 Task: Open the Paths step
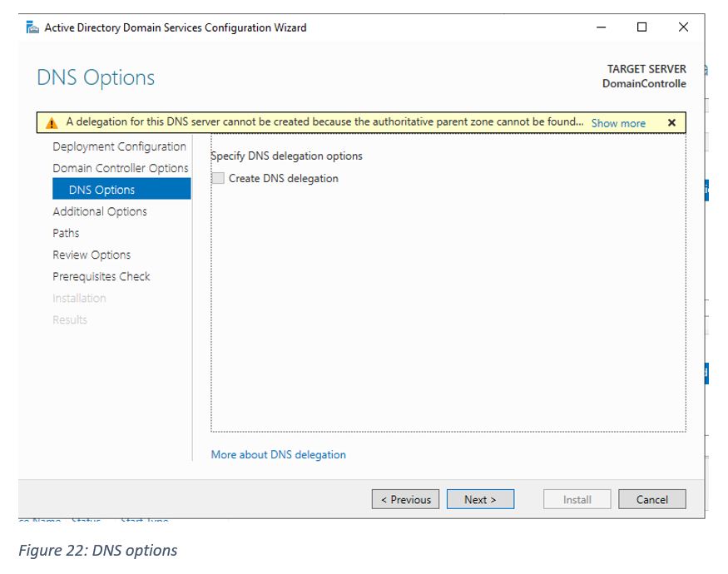coord(67,233)
